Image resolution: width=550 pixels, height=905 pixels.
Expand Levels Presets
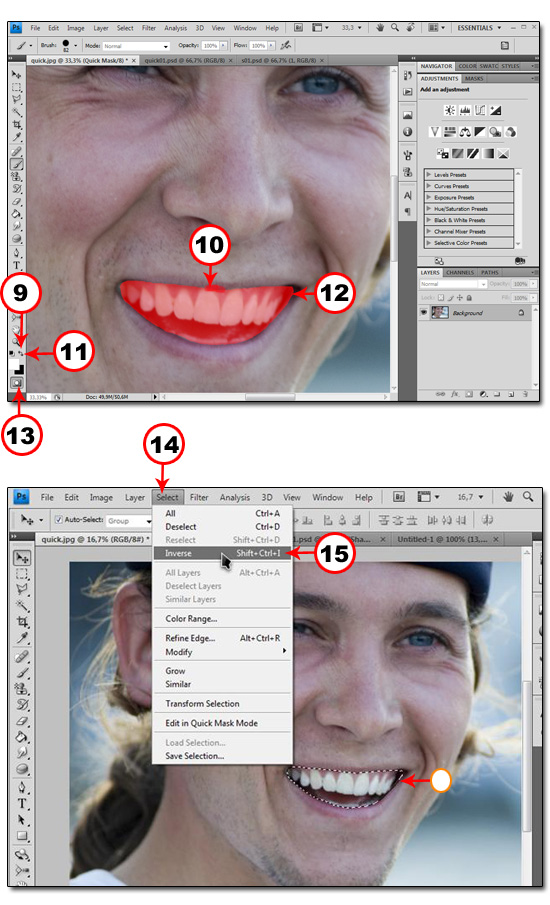[428, 174]
